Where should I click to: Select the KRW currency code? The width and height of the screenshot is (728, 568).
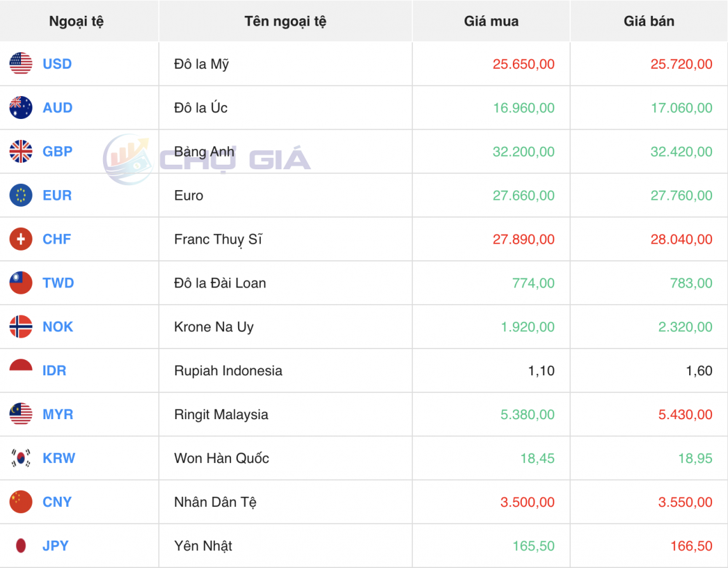tap(58, 458)
